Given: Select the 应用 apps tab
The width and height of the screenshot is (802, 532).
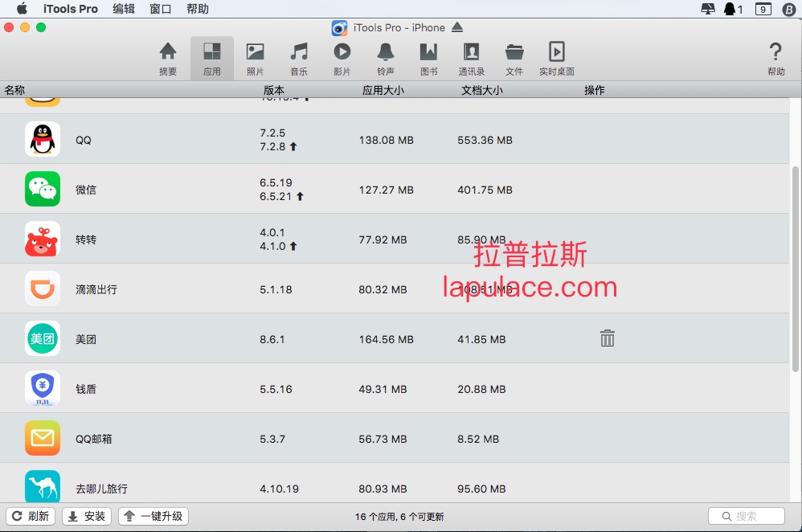Looking at the screenshot, I should click(x=212, y=59).
